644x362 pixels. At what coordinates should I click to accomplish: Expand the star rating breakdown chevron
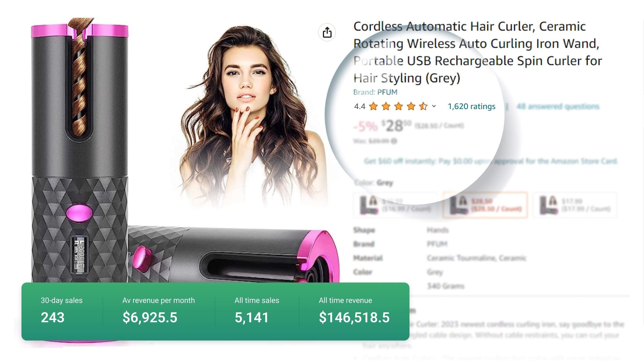click(434, 106)
